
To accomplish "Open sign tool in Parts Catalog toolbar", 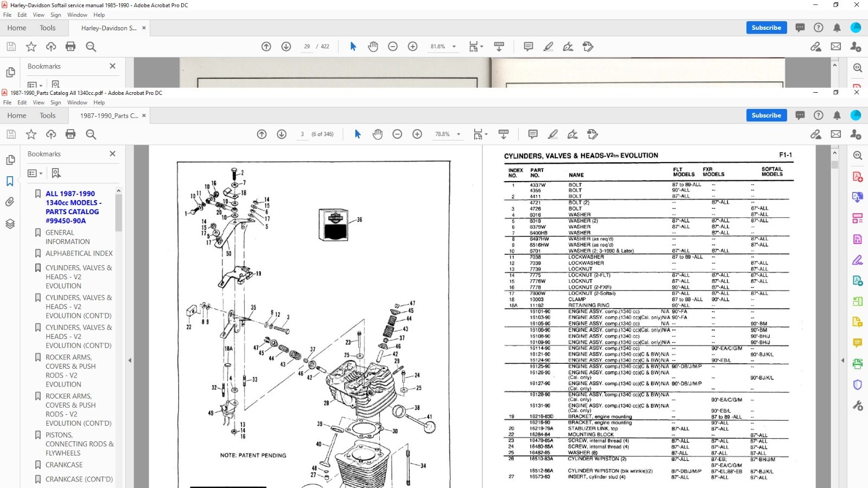I will pyautogui.click(x=572, y=134).
